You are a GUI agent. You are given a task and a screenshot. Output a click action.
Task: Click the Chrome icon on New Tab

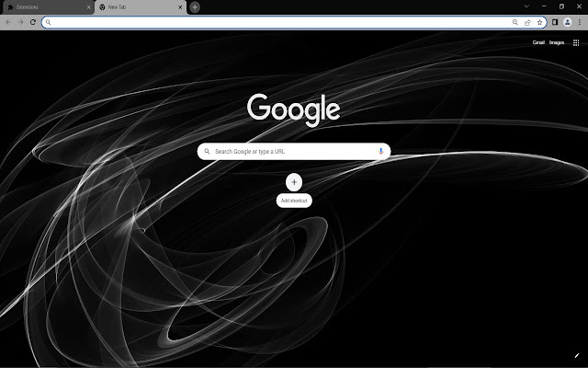pos(102,7)
